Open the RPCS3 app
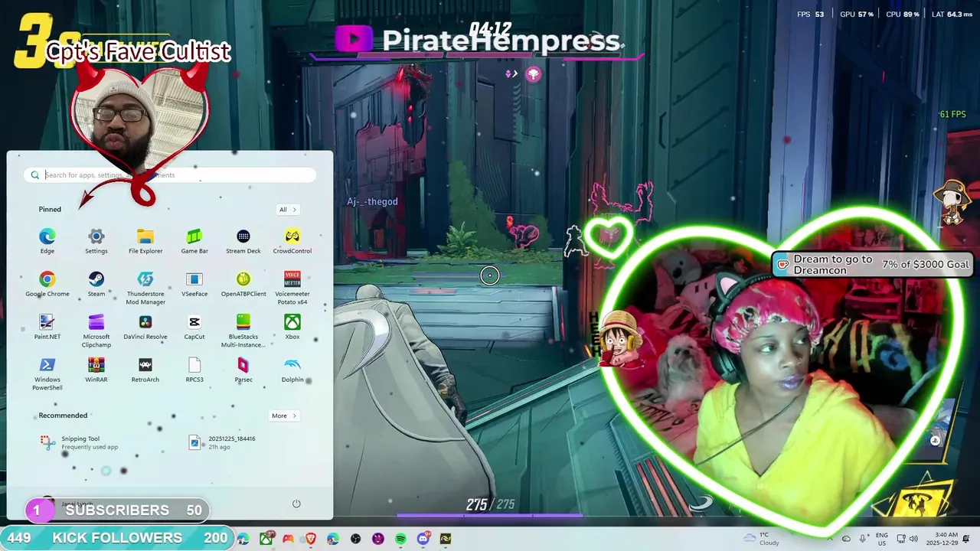The height and width of the screenshot is (551, 980). click(x=194, y=370)
